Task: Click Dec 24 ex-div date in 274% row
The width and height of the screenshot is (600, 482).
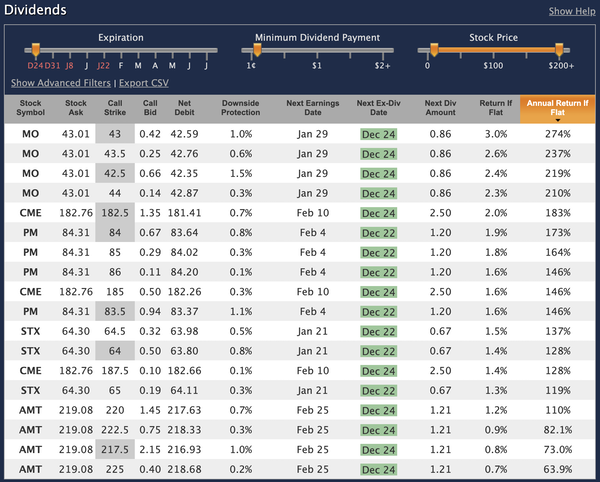Action: click(x=378, y=134)
